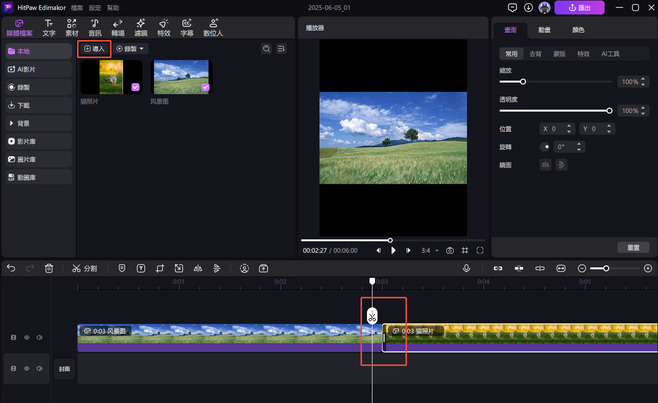Select the 轉場 transitions icon
This screenshot has height=403, width=658.
118,25
